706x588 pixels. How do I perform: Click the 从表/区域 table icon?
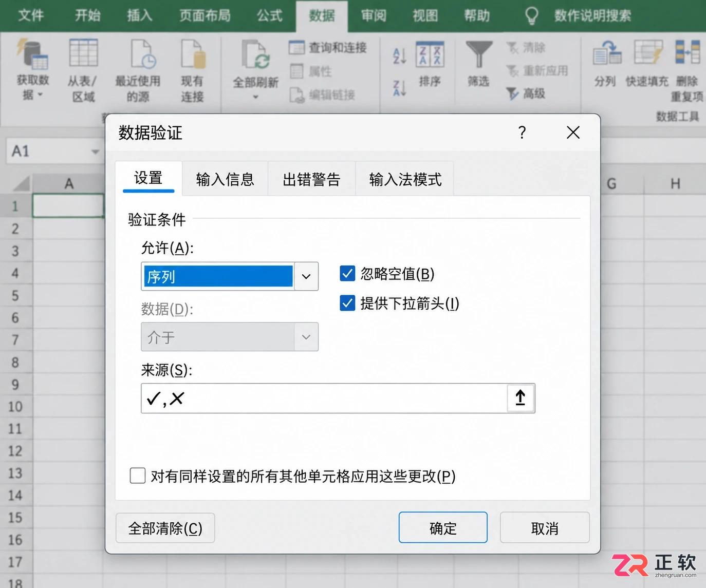pyautogui.click(x=83, y=53)
